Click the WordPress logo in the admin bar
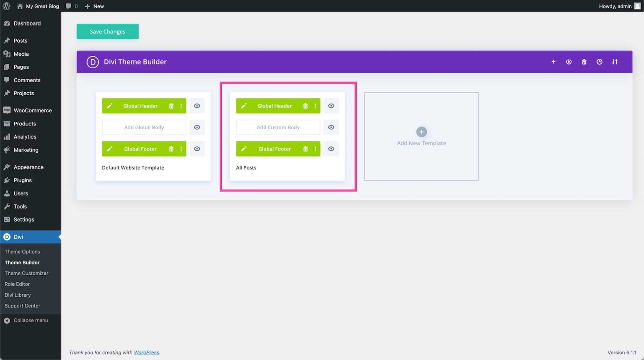The width and height of the screenshot is (644, 360). point(6,6)
